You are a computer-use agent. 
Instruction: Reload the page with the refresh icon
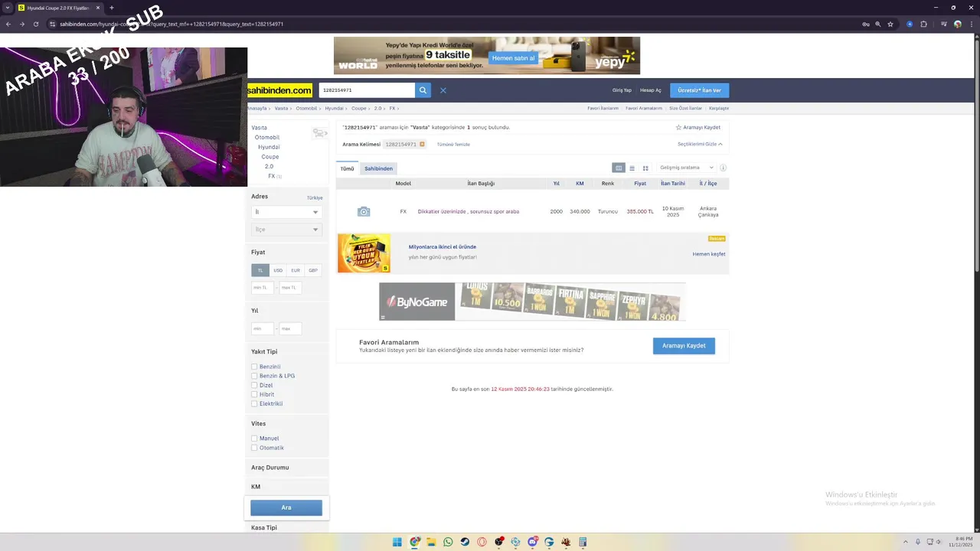click(35, 24)
